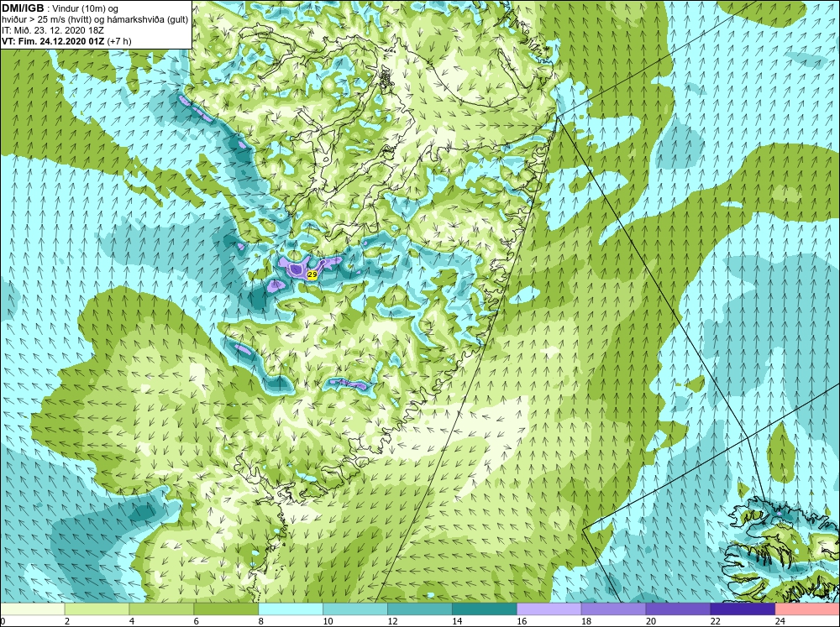
Task: Click the legend scale label '20'
Action: 651,621
